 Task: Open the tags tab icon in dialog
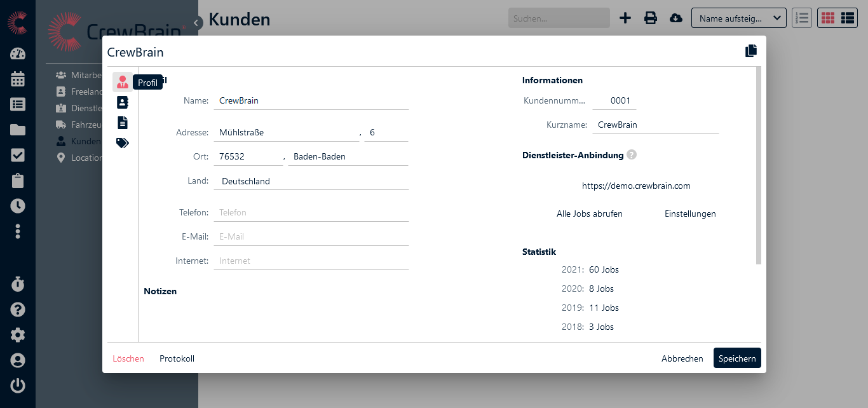tap(123, 143)
